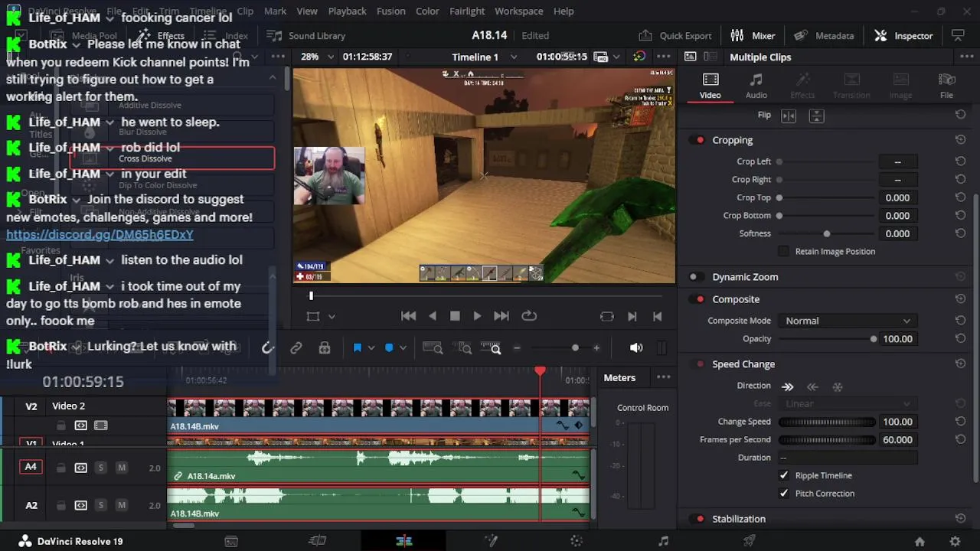
Task: Open the Inspector panel
Action: click(903, 36)
